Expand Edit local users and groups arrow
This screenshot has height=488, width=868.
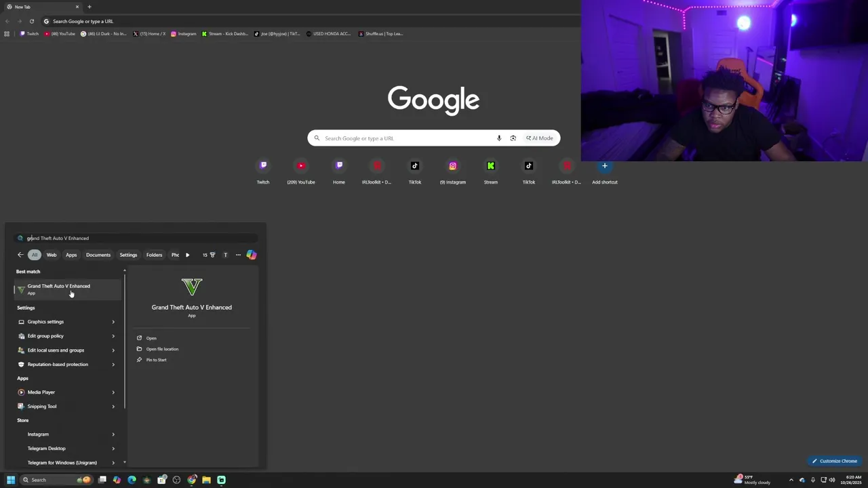(113, 350)
